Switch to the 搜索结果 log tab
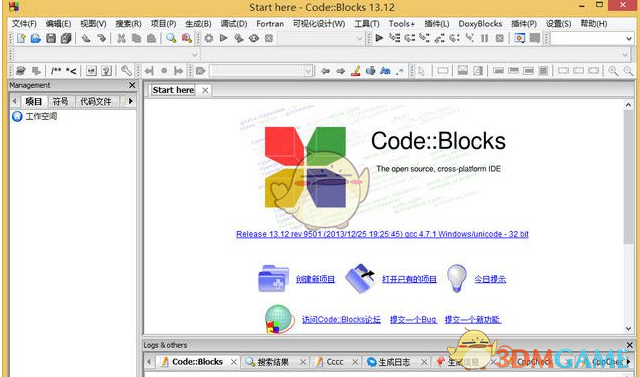Screen dimensions: 640x377 (272, 362)
